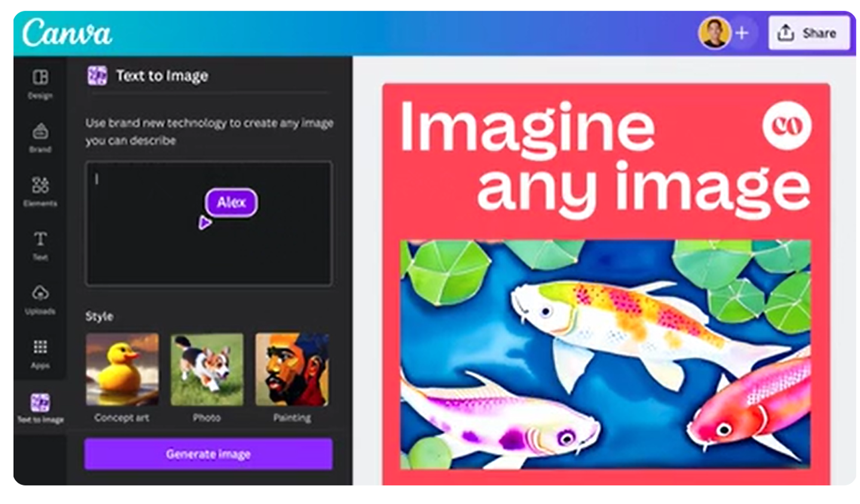Choose the Painting portrait style
This screenshot has height=504, width=860.
pos(292,370)
